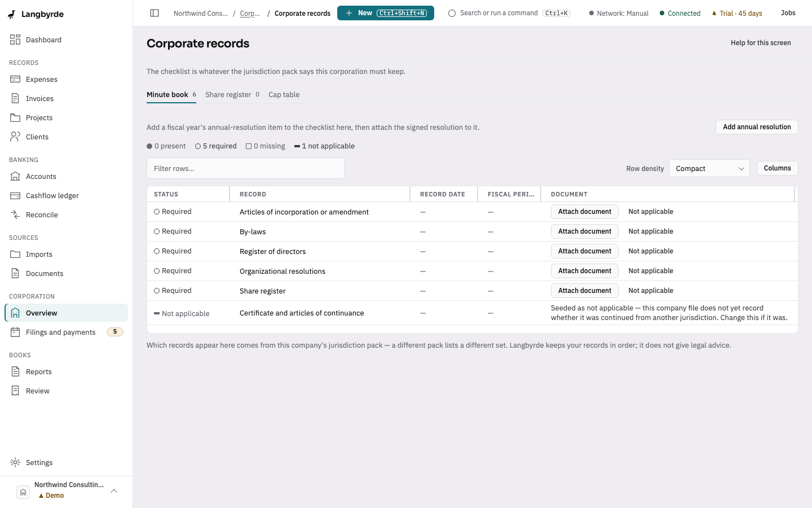Viewport: 812px width, 508px height.
Task: Open Accounts via its bank icon
Action: [x=15, y=176]
